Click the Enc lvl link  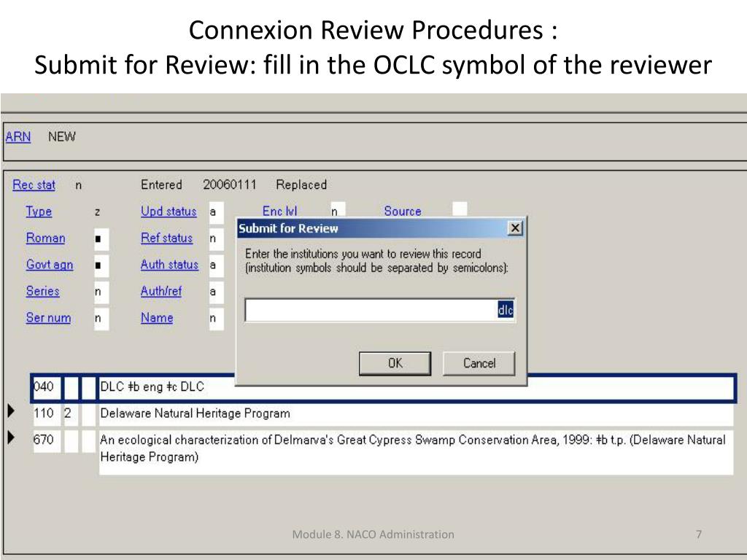(279, 211)
